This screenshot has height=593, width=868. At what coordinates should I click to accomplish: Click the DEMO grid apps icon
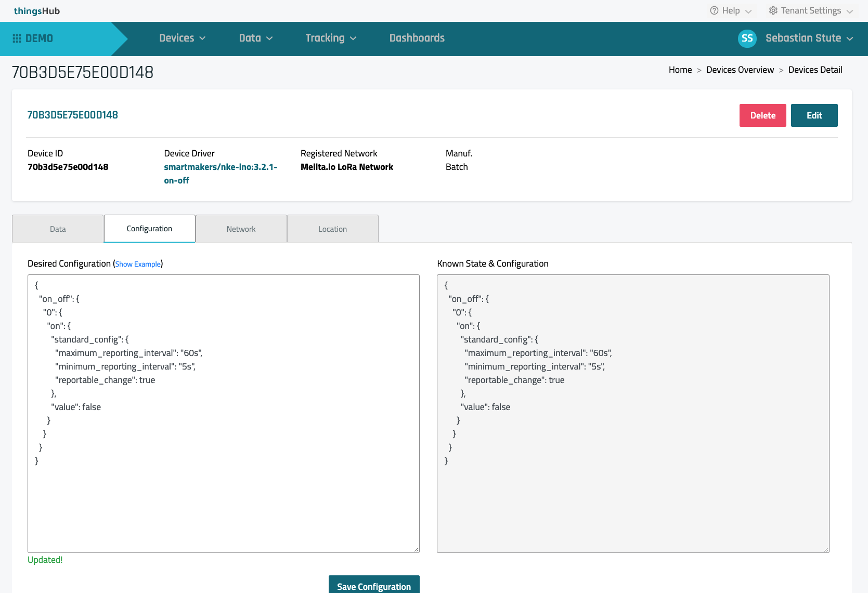click(x=17, y=38)
